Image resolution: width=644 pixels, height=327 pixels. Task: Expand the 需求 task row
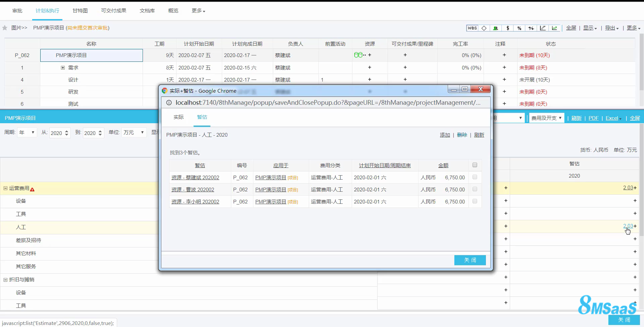63,68
